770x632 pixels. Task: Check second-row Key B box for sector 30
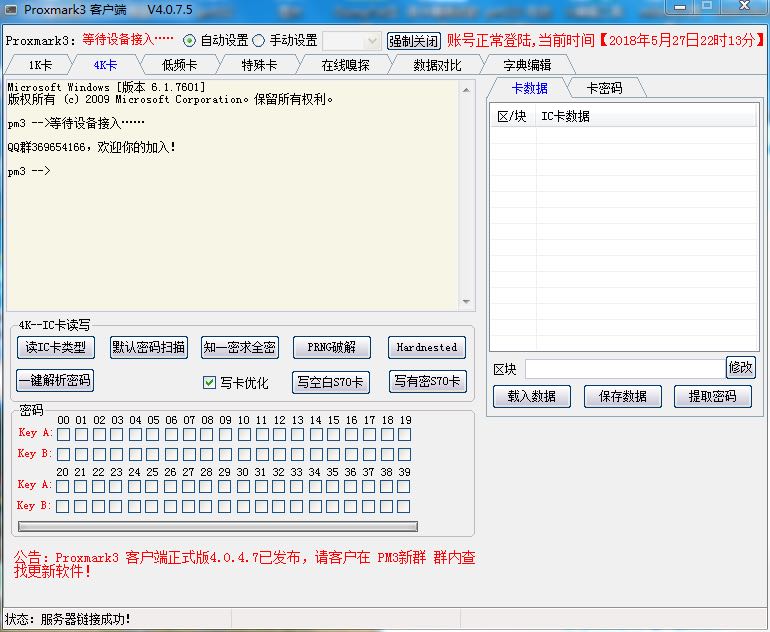point(243,506)
